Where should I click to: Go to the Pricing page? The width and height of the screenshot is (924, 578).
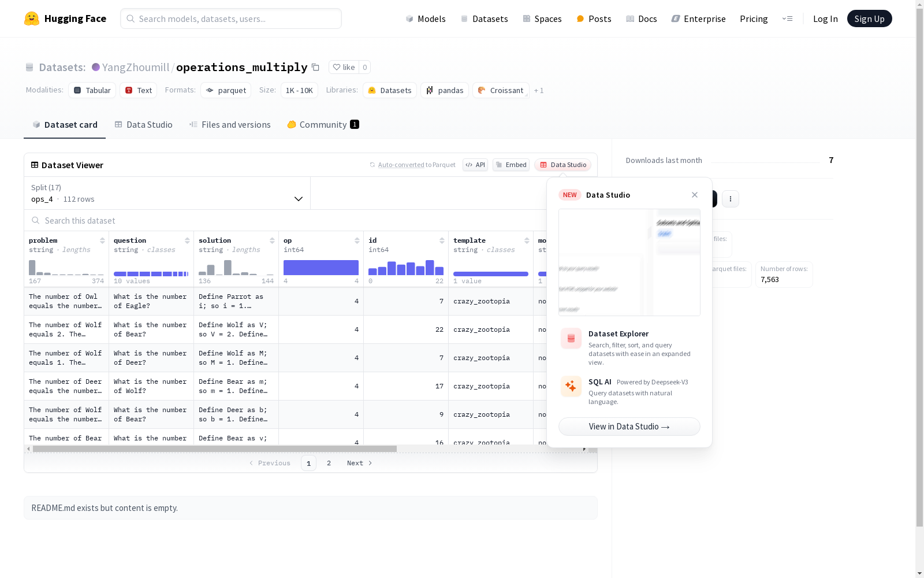coord(754,18)
